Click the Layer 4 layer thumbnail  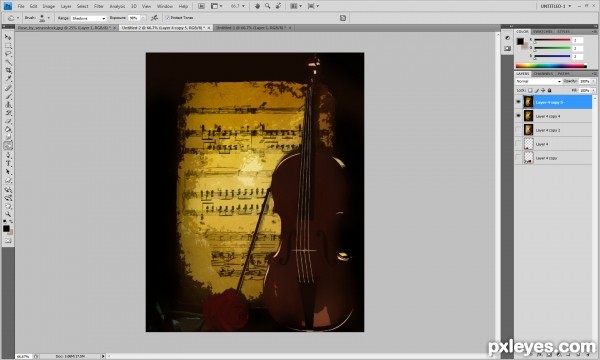[528, 144]
